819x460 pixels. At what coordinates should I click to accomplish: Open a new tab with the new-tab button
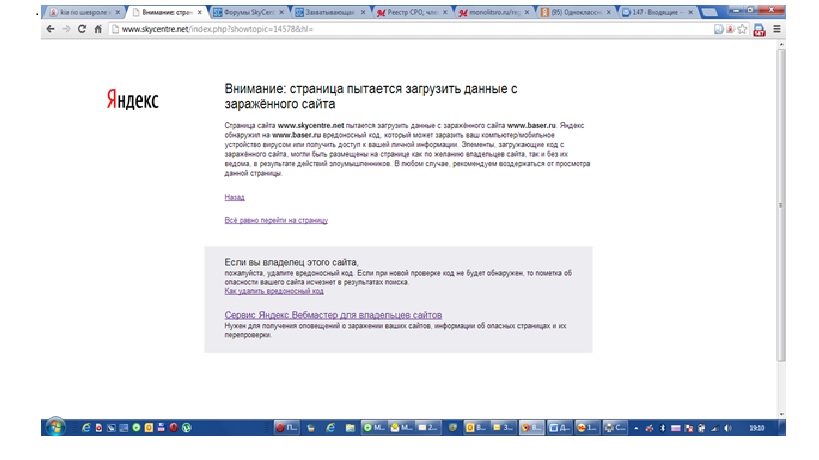tap(709, 12)
